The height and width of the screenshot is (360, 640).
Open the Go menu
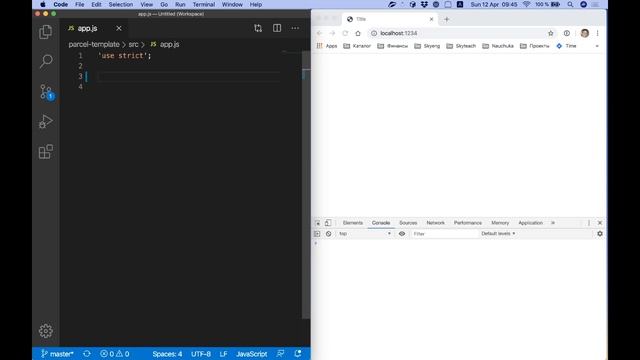coord(164,4)
